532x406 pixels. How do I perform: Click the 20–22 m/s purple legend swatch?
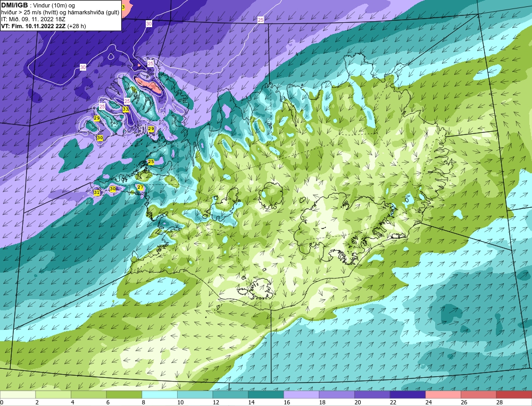coord(372,394)
